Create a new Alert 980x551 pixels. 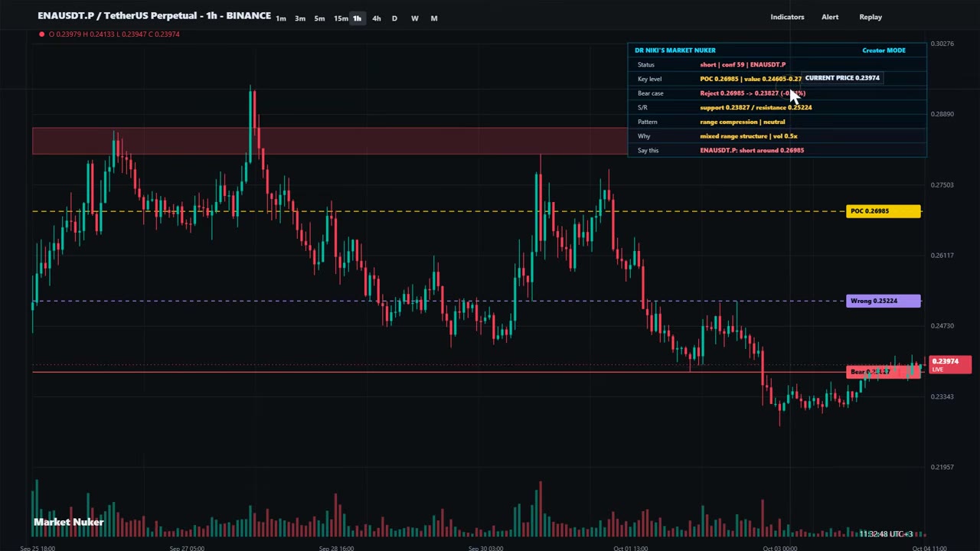tap(830, 17)
